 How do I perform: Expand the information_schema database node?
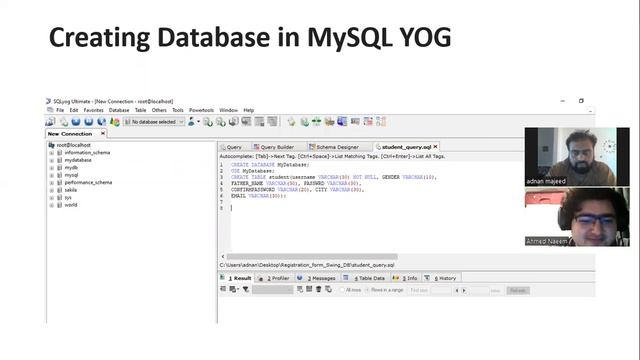point(51,153)
